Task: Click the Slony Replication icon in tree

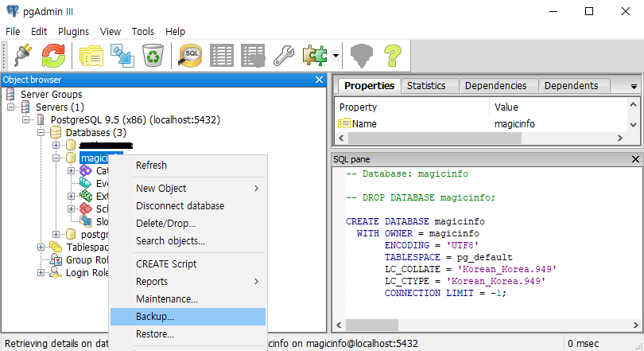Action: (x=86, y=221)
